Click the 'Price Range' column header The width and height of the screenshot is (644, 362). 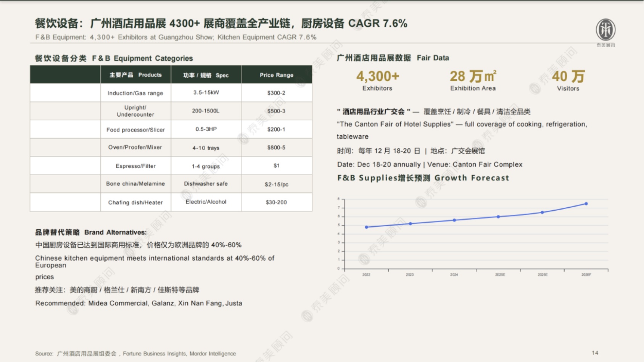pyautogui.click(x=277, y=75)
